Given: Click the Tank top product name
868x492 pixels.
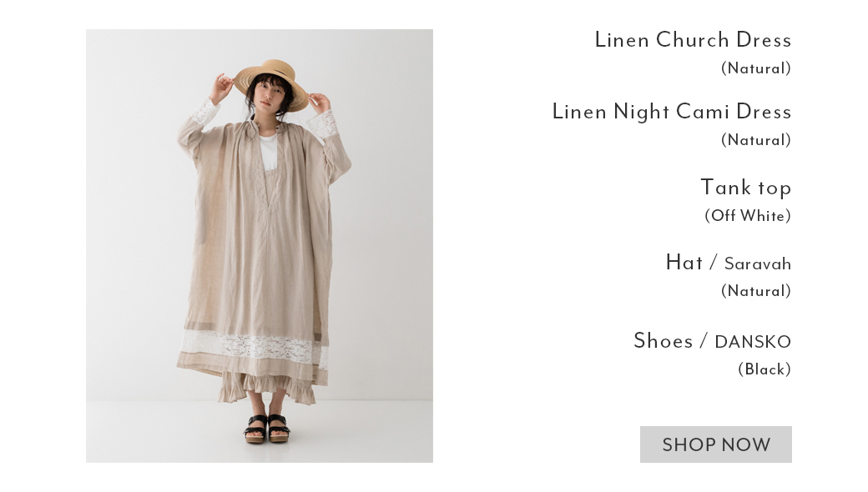Looking at the screenshot, I should pyautogui.click(x=745, y=188).
